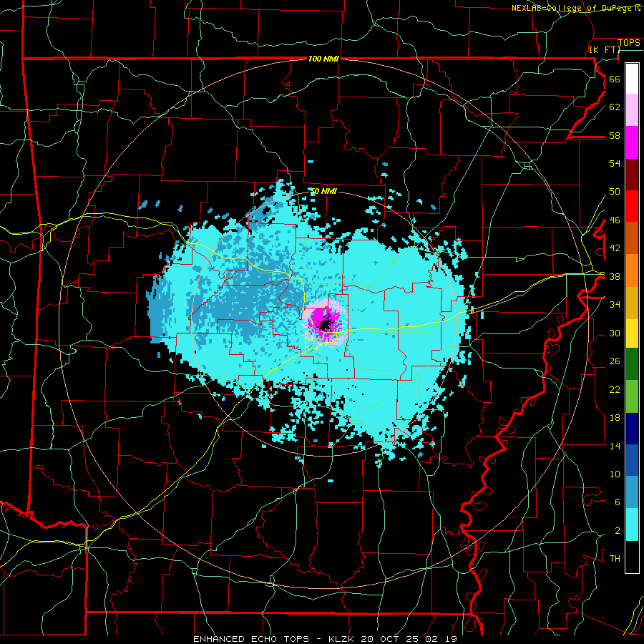Screen dimensions: 644x644
Task: Click the magenta legend swatch
Action: [632, 142]
